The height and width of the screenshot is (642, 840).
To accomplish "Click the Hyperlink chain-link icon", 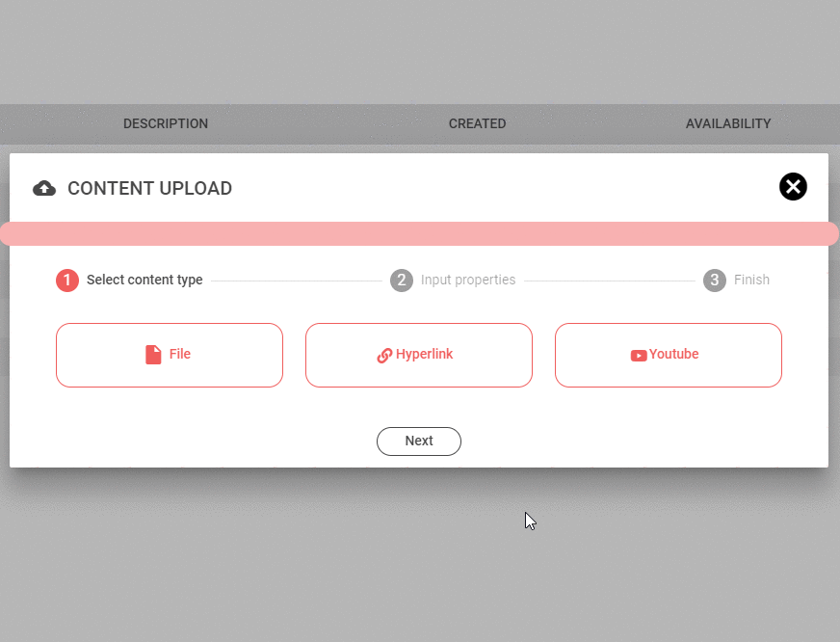I will (384, 355).
